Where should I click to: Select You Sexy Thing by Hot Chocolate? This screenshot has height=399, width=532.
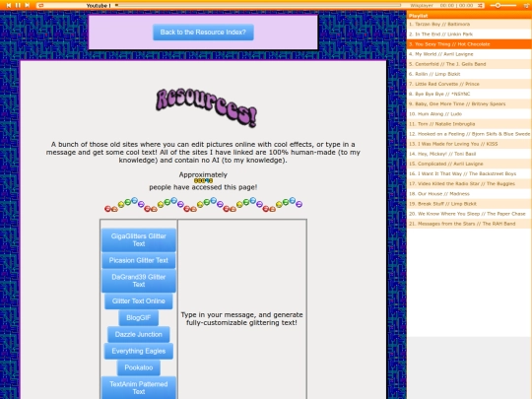click(469, 44)
